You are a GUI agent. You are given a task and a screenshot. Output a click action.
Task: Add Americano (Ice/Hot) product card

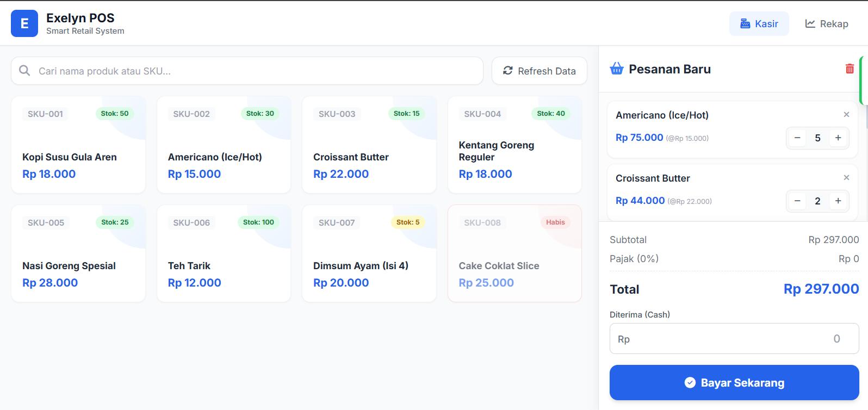click(224, 145)
